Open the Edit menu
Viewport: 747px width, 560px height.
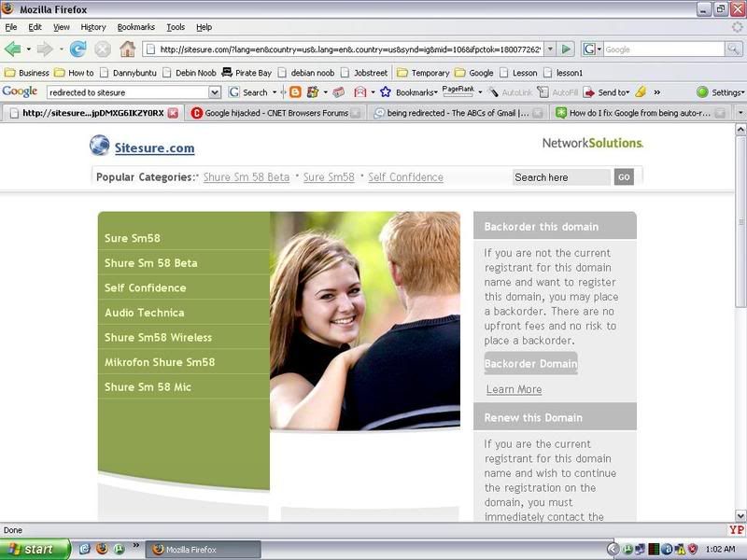click(x=35, y=27)
